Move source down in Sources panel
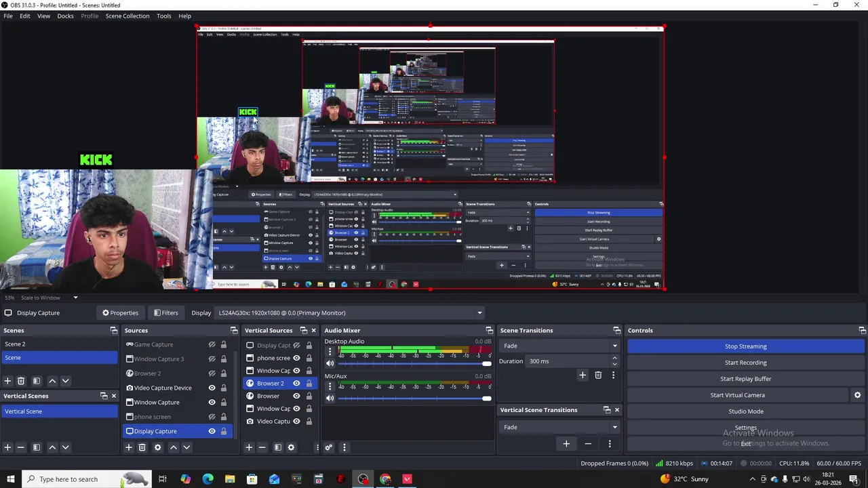This screenshot has width=868, height=488. pos(186,447)
